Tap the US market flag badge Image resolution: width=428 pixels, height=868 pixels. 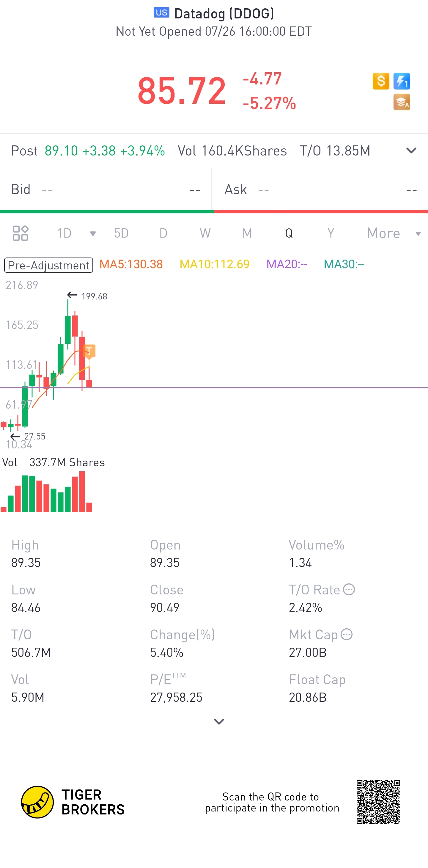tap(161, 13)
